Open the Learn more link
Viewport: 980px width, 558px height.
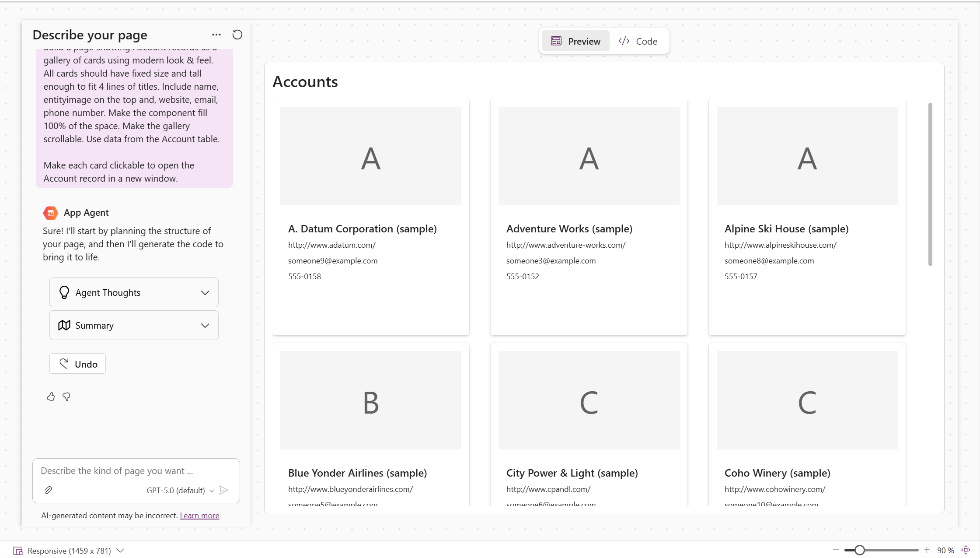tap(199, 515)
